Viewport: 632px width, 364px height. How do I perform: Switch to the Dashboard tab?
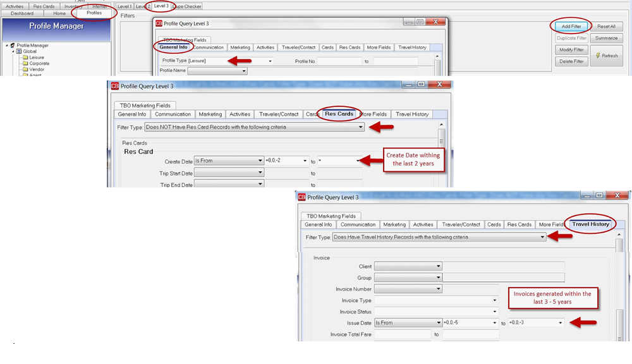(22, 13)
